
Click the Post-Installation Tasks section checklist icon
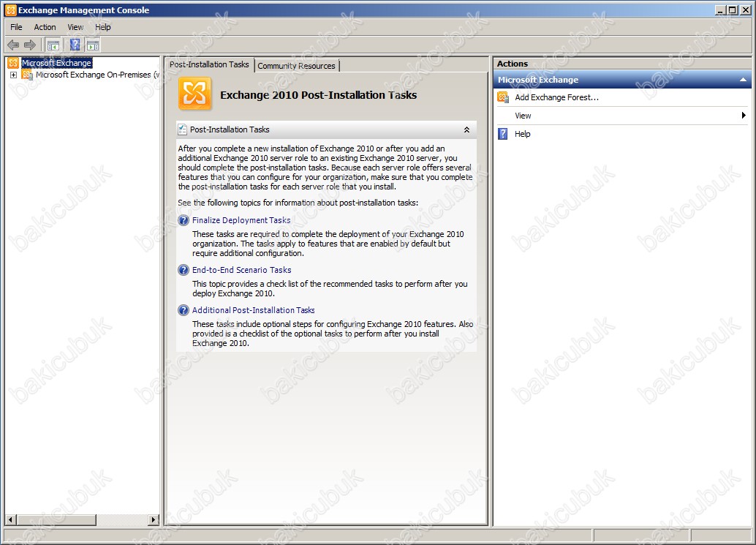click(182, 129)
